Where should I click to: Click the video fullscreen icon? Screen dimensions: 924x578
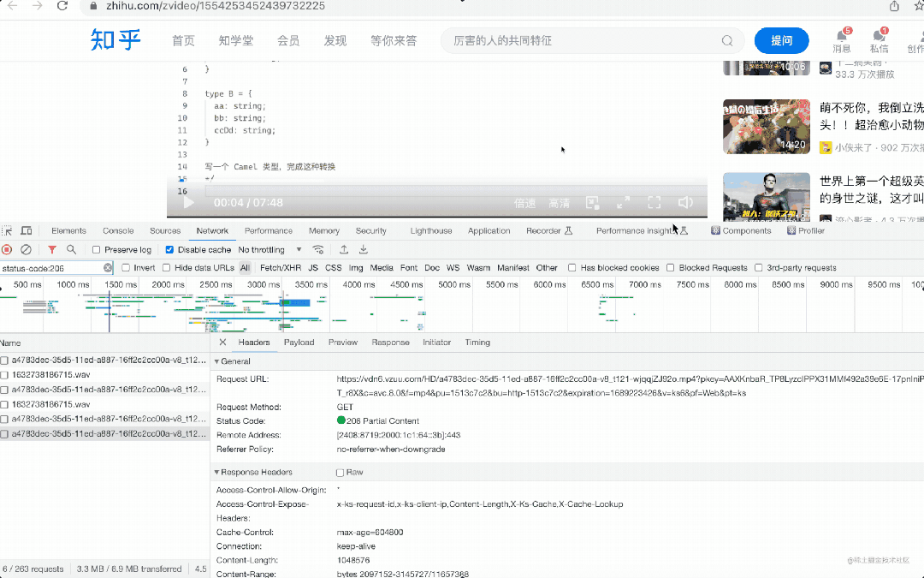654,203
